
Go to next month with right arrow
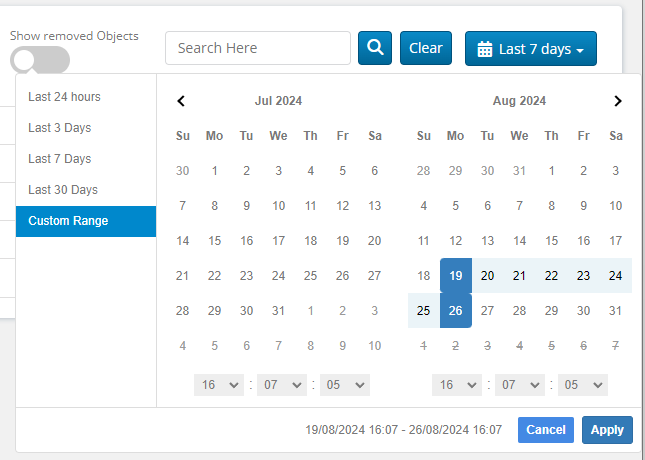[618, 101]
